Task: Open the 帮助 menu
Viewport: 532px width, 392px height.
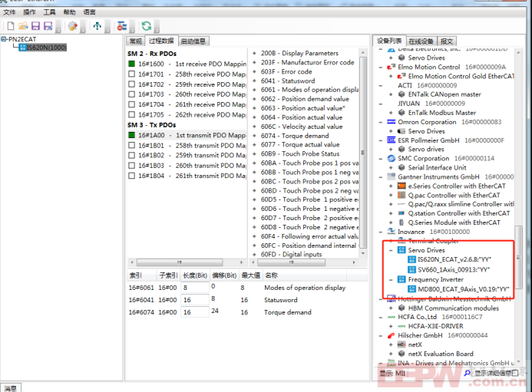Action: point(70,12)
